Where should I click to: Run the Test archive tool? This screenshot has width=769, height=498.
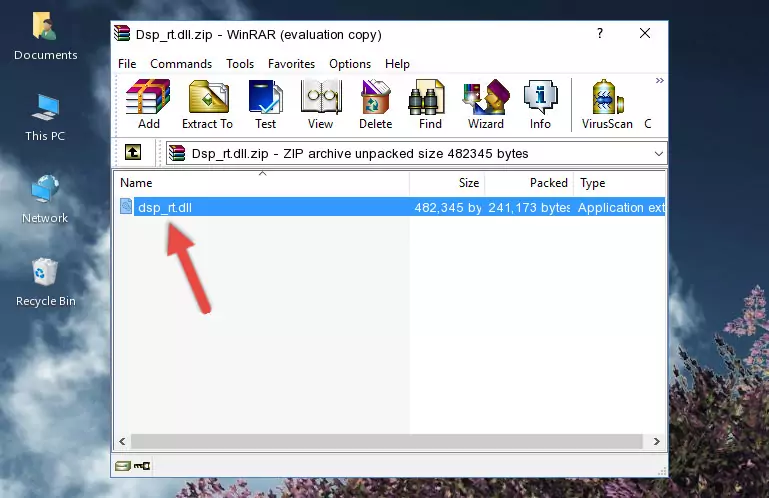pos(265,104)
